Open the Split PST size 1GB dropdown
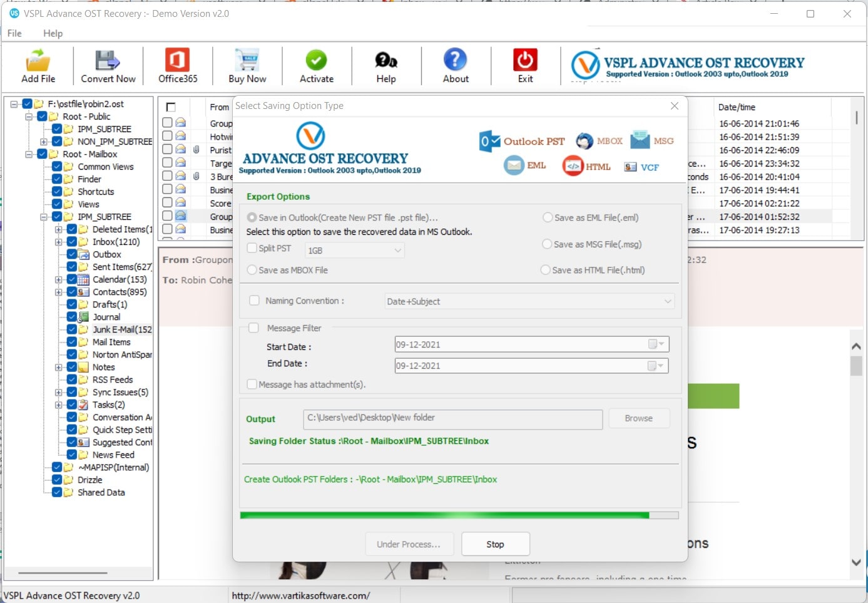The width and height of the screenshot is (868, 603). click(x=354, y=250)
